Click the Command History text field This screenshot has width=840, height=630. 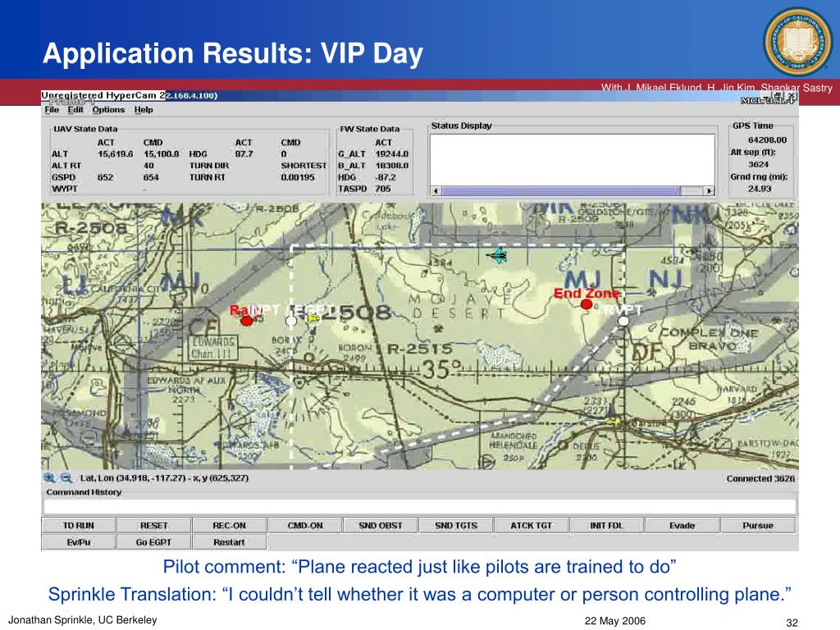[419, 506]
